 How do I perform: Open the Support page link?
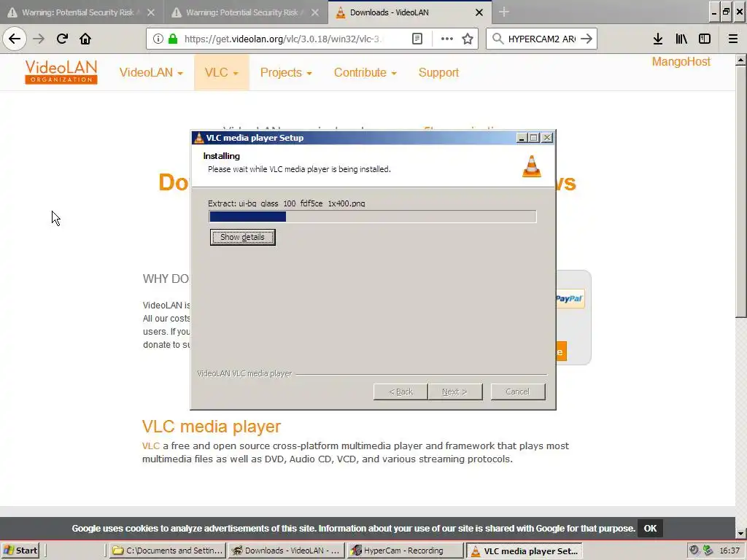coord(438,72)
